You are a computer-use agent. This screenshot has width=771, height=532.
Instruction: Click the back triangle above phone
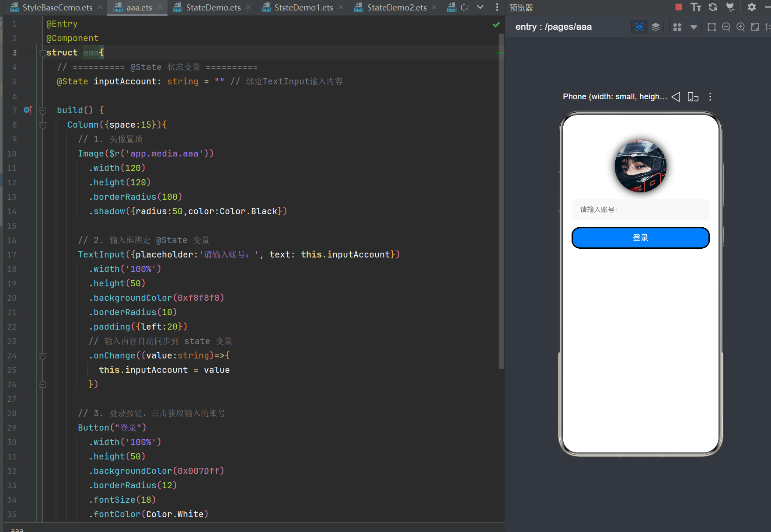(676, 97)
